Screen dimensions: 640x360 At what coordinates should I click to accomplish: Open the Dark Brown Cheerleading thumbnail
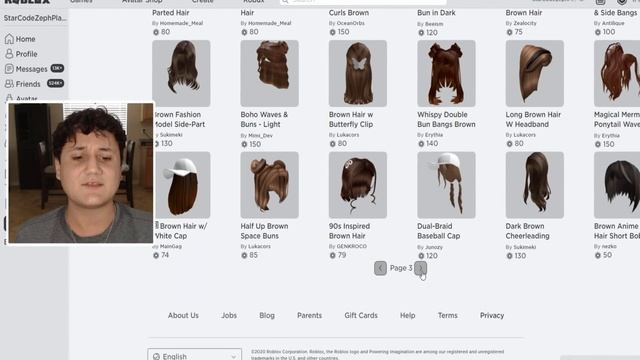click(535, 185)
